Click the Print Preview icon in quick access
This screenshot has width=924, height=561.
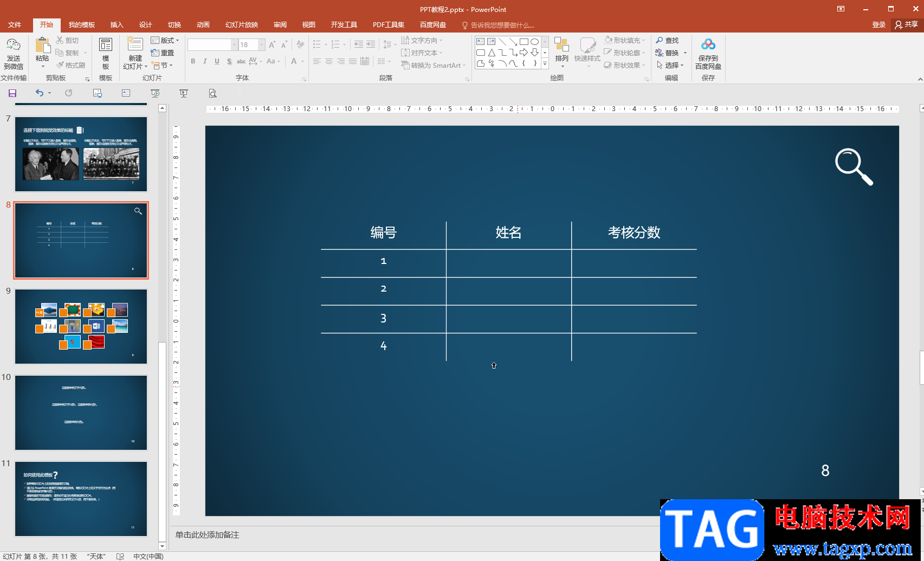[x=213, y=93]
